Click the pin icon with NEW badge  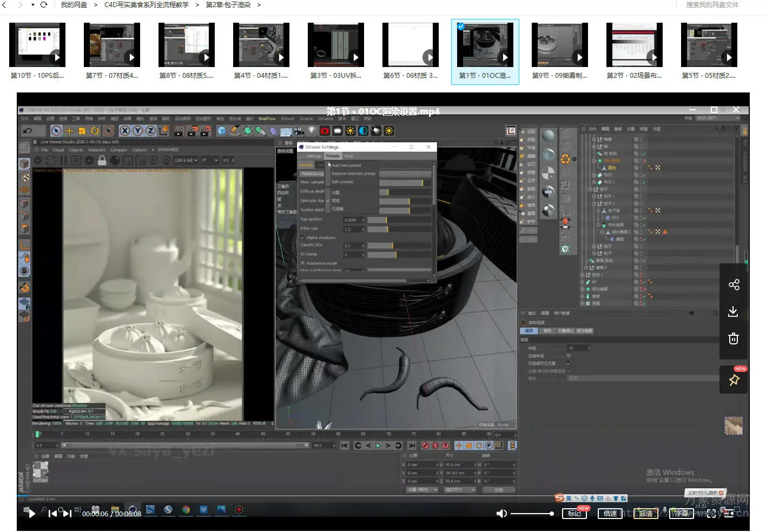[734, 380]
